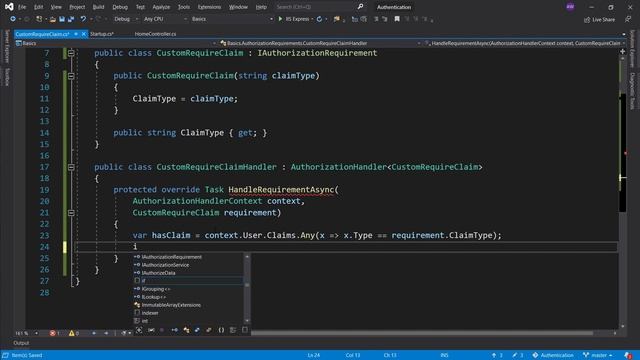Open the Basics project navigation dropdown
The width and height of the screenshot is (640, 360).
point(116,43)
